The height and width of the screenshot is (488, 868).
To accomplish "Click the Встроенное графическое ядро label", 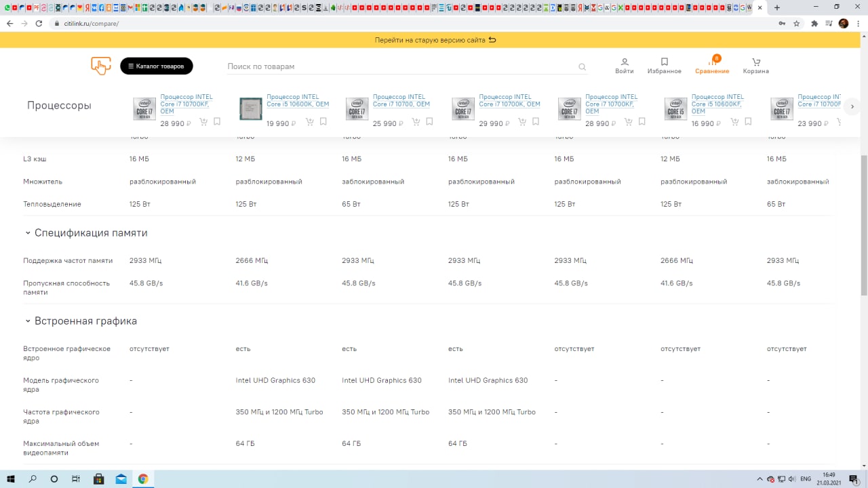I will [66, 353].
